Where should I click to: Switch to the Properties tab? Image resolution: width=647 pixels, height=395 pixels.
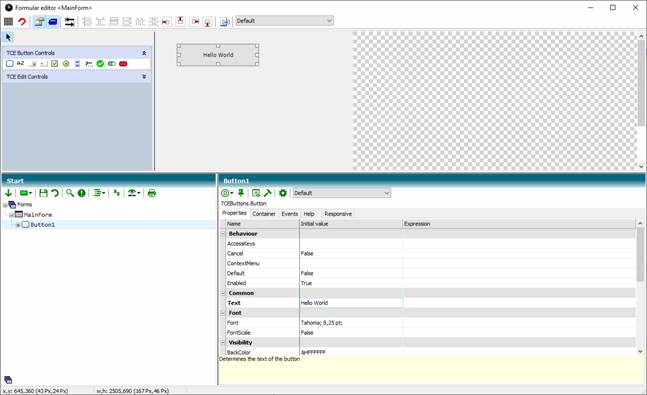coord(234,213)
